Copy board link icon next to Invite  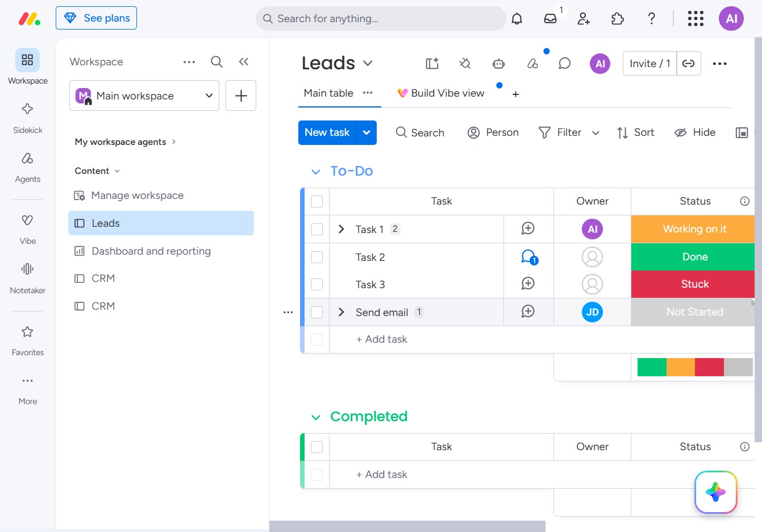point(688,64)
